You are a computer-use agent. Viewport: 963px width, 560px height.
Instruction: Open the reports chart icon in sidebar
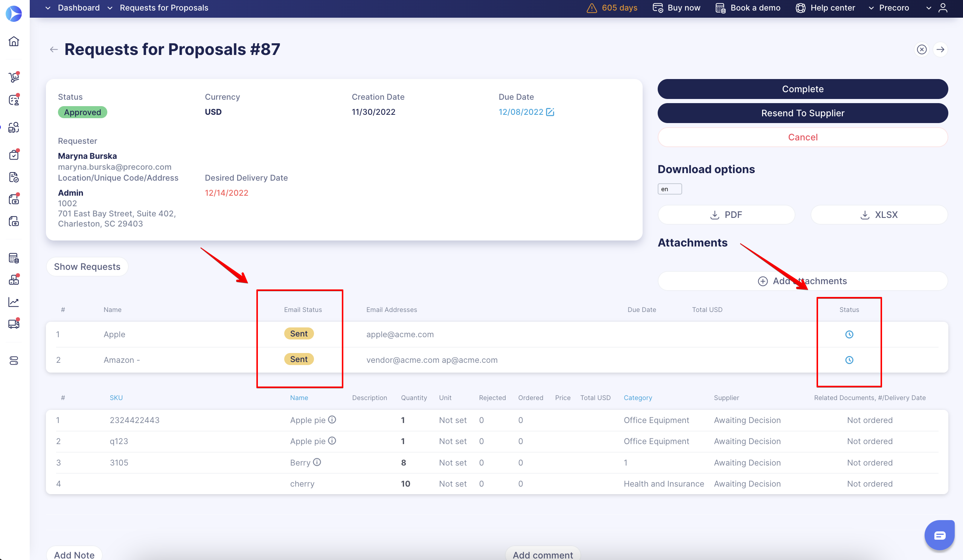[x=14, y=302]
